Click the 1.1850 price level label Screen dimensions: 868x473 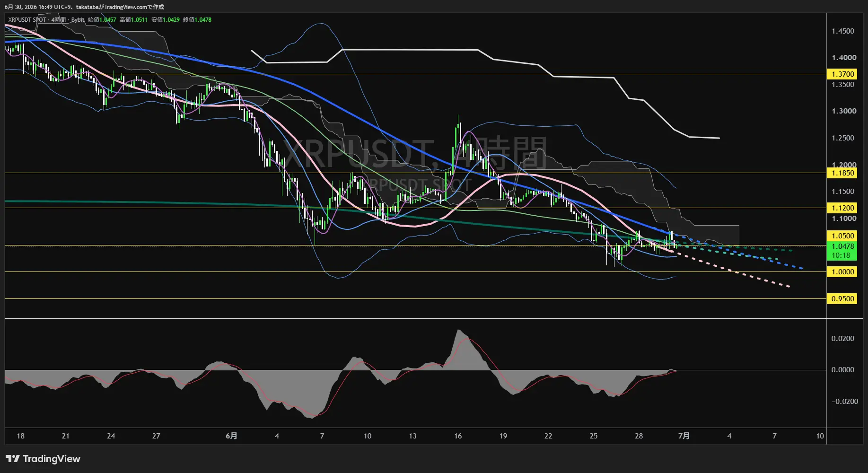coord(842,173)
